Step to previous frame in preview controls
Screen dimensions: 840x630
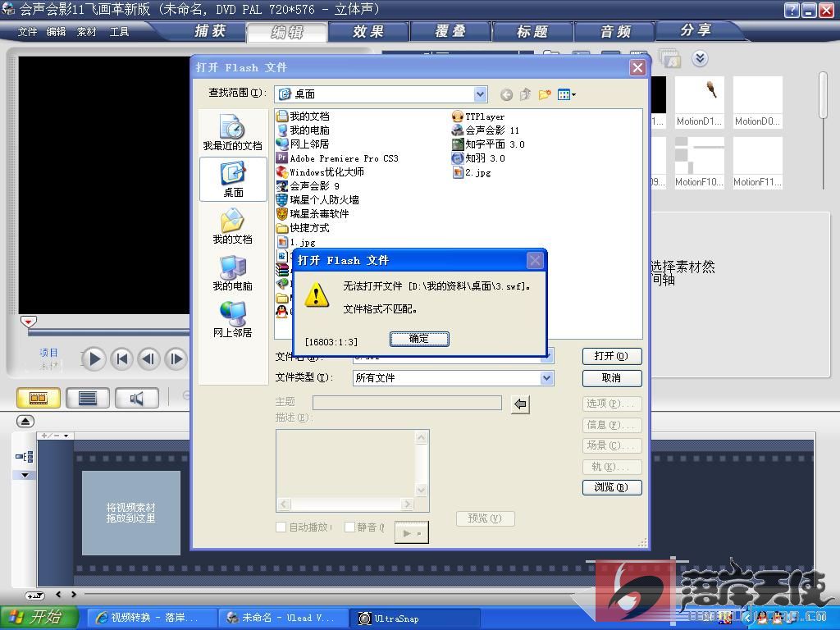click(149, 359)
